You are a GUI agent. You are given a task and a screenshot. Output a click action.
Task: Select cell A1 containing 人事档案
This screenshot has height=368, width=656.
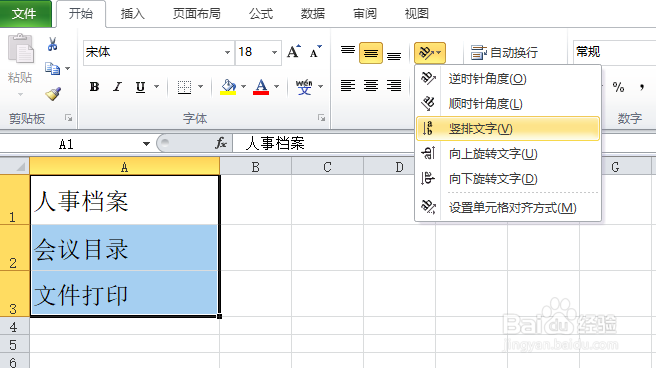(x=125, y=200)
